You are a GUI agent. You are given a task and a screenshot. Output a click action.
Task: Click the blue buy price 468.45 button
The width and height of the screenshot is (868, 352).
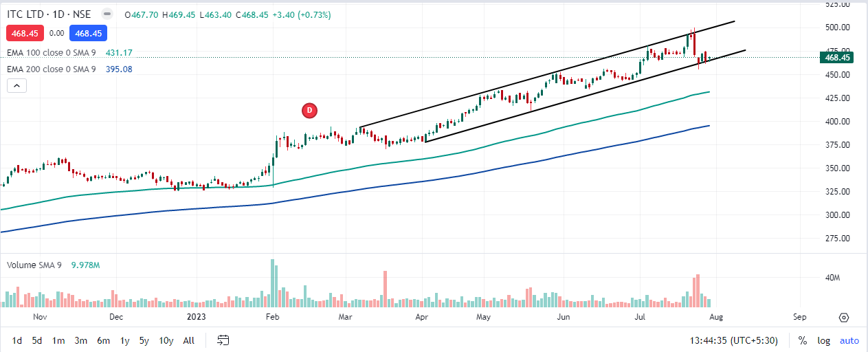89,33
